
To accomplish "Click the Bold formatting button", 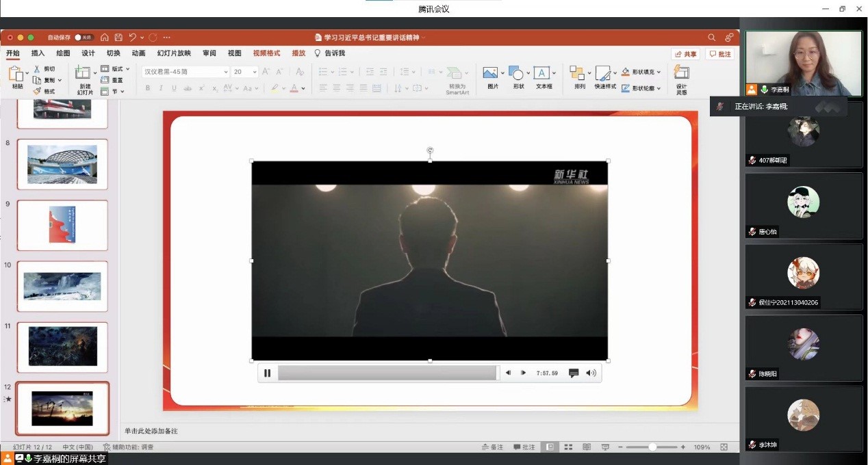I will pos(147,88).
